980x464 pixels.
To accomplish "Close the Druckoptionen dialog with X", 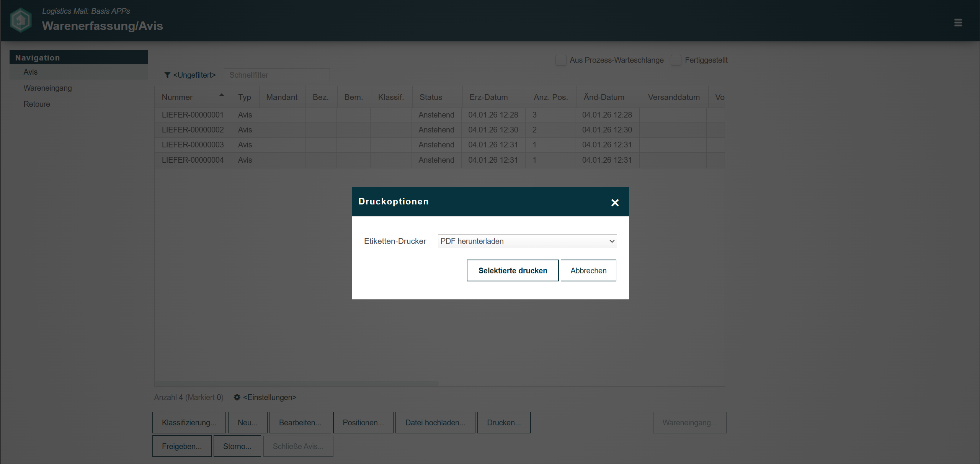I will tap(615, 203).
